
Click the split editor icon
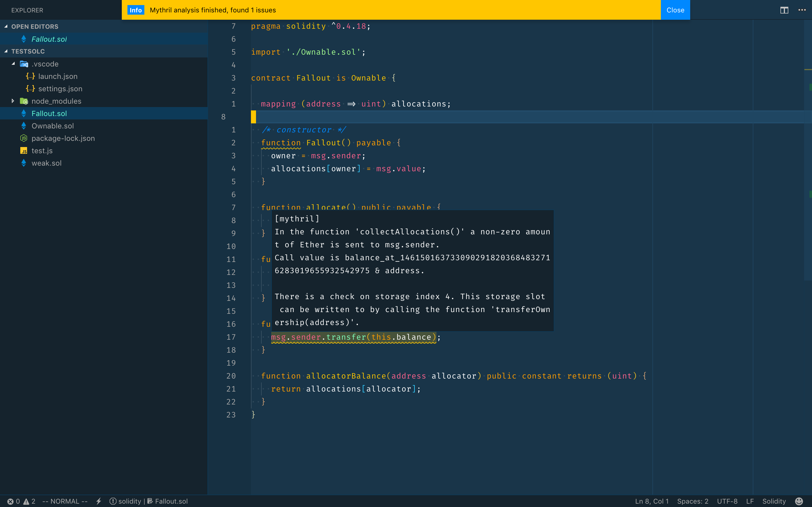pyautogui.click(x=784, y=10)
